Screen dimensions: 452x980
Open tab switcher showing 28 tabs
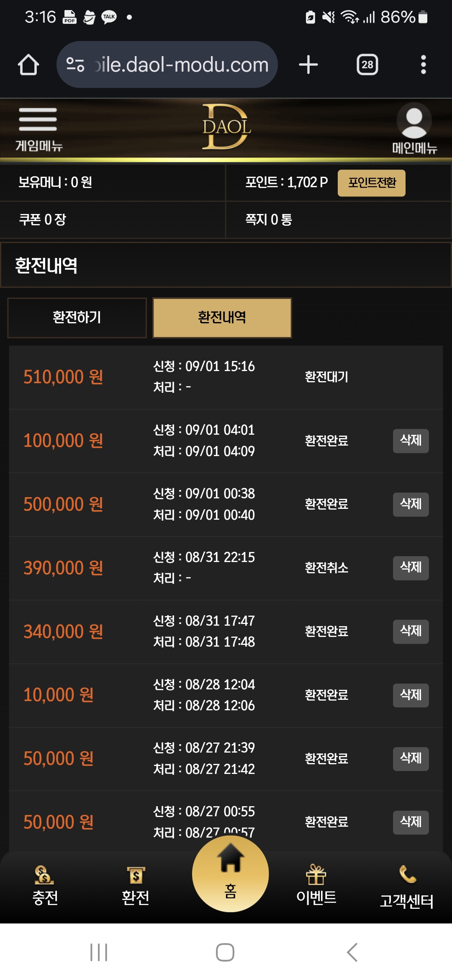click(367, 65)
